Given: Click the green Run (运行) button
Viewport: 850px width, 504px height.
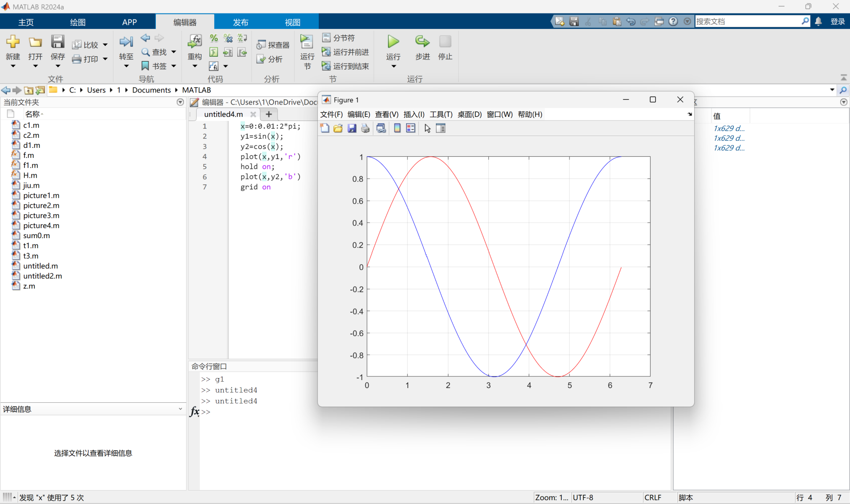Looking at the screenshot, I should tap(393, 42).
